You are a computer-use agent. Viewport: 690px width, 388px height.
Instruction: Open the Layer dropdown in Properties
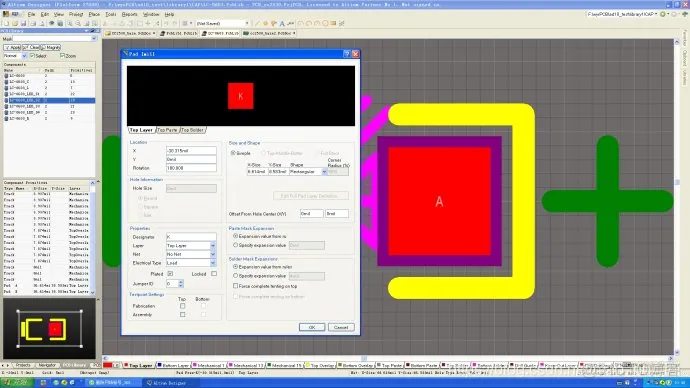click(x=213, y=245)
